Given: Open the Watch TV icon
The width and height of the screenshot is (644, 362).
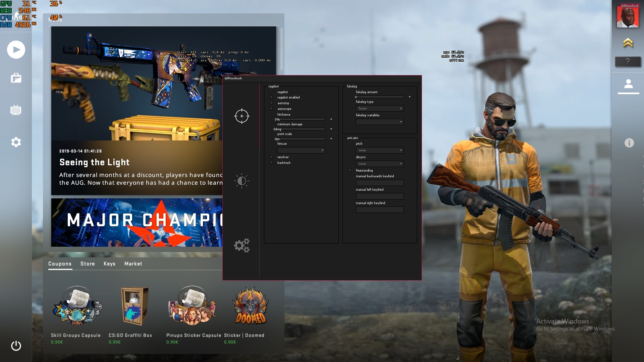Looking at the screenshot, I should [16, 110].
